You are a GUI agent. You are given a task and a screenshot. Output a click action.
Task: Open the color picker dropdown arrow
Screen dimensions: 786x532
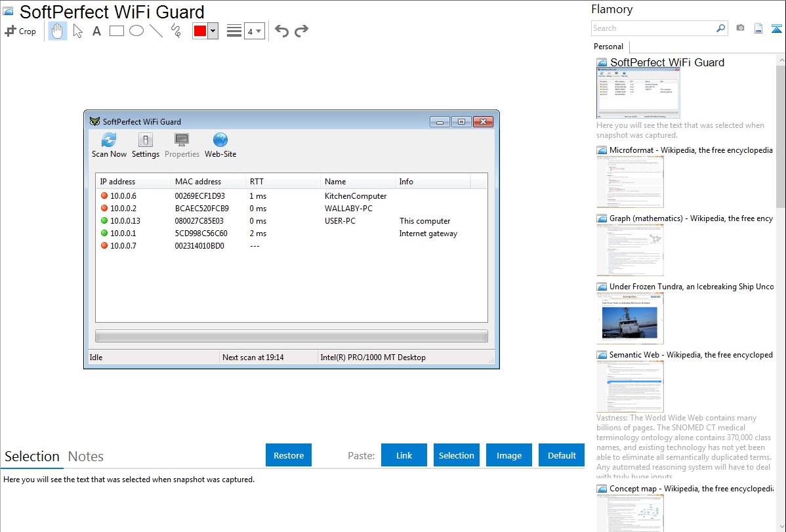(x=213, y=31)
